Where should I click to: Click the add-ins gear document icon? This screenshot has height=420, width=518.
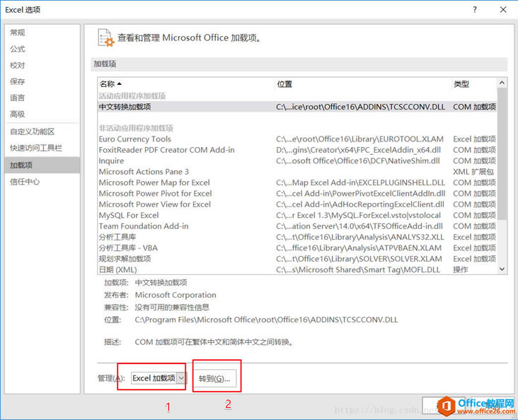tap(105, 37)
